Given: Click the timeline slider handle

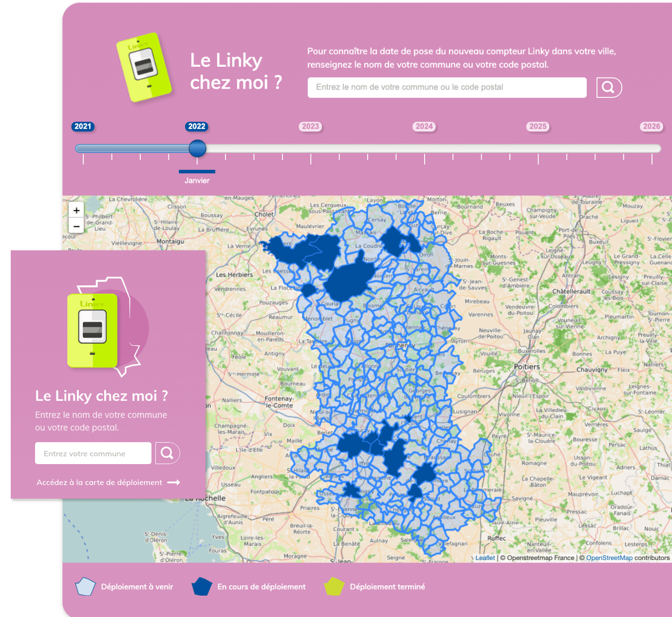Looking at the screenshot, I should coord(197,149).
